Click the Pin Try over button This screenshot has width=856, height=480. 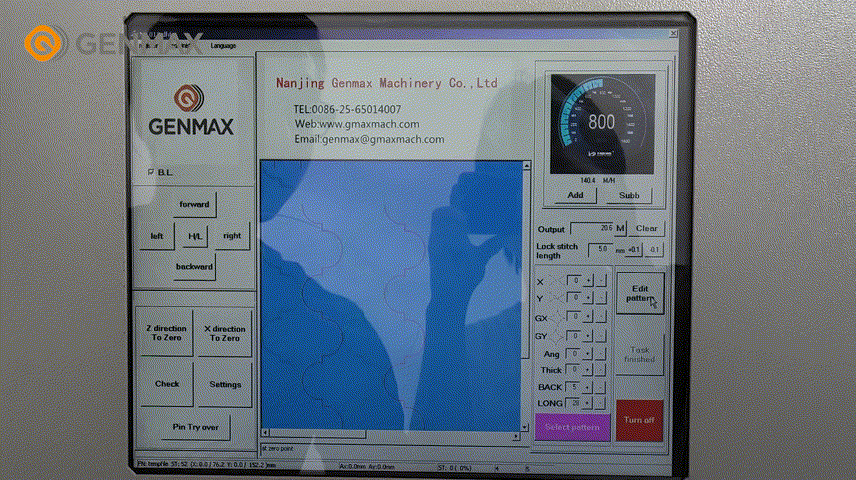(195, 427)
